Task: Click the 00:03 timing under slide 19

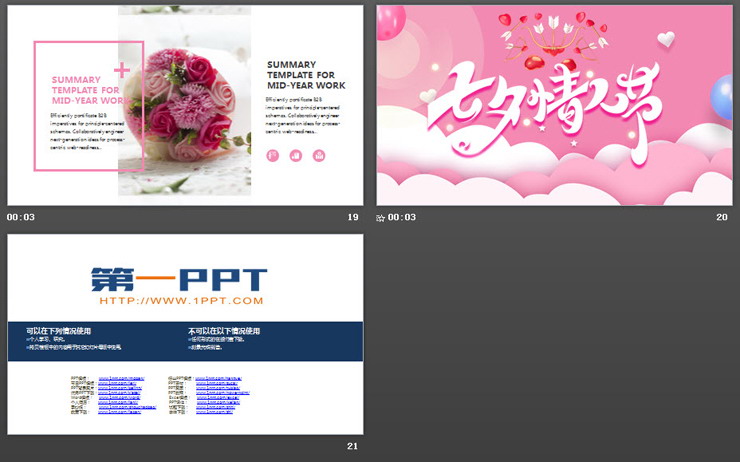Action: [21, 217]
